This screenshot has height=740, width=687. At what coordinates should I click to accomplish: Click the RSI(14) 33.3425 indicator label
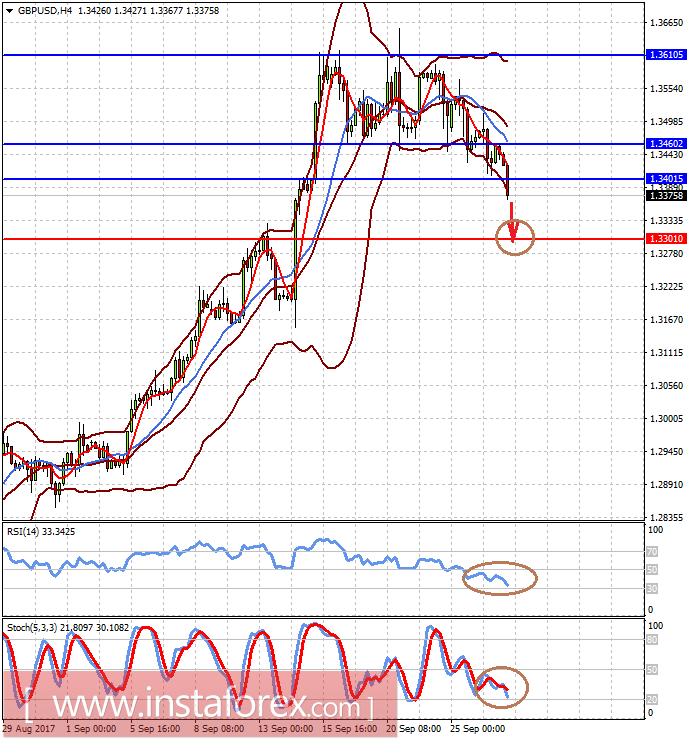coord(41,532)
